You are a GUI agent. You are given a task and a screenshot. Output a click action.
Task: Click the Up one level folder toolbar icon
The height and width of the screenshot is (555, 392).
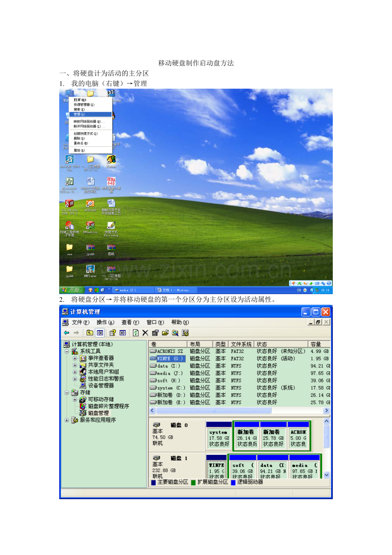coord(90,333)
